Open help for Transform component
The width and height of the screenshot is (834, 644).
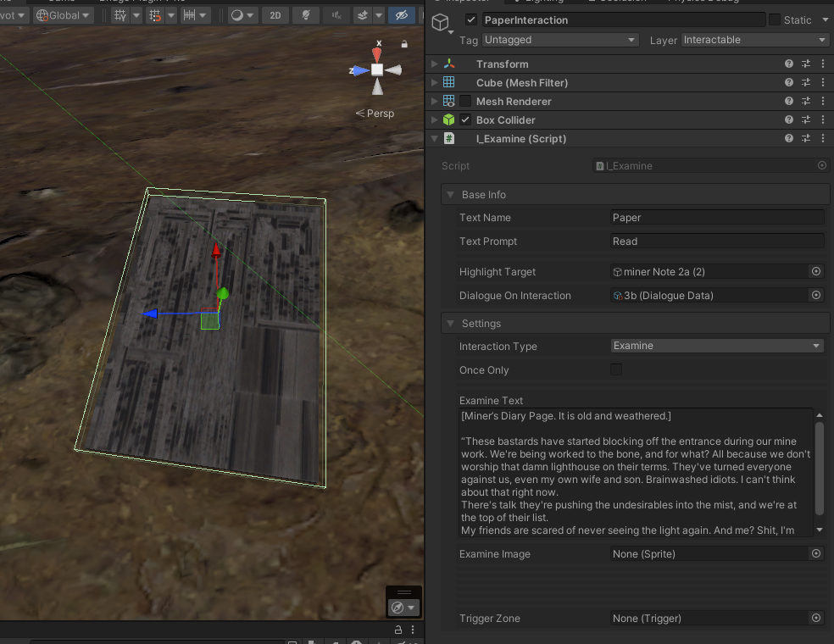(789, 64)
